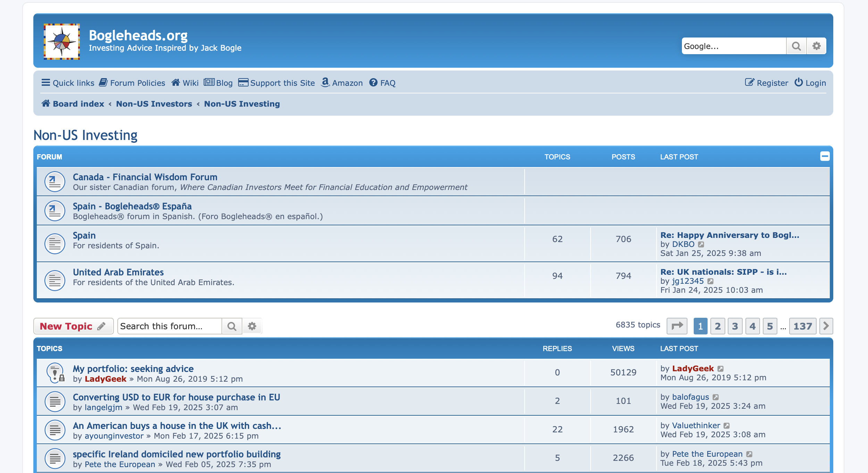Jump to page 137
Image resolution: width=868 pixels, height=473 pixels.
click(x=802, y=326)
